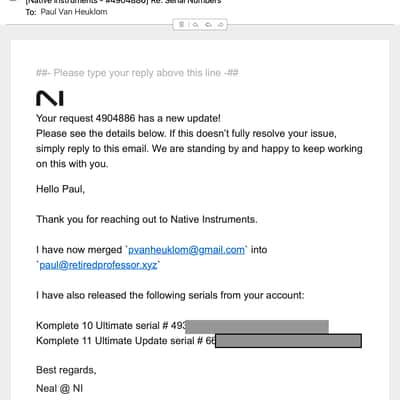400x400 pixels.
Task: Click the 'Hello Paul,' greeting text
Action: point(60,189)
